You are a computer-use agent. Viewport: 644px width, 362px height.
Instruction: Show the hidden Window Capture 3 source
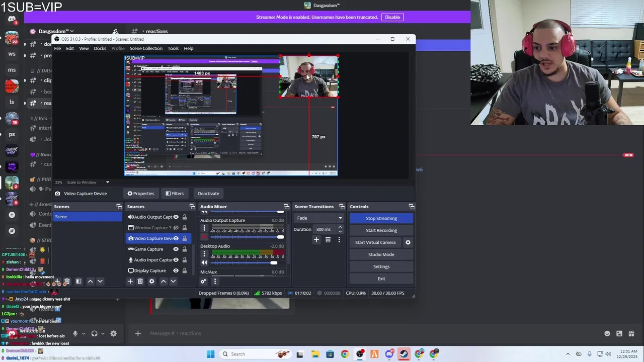[176, 228]
